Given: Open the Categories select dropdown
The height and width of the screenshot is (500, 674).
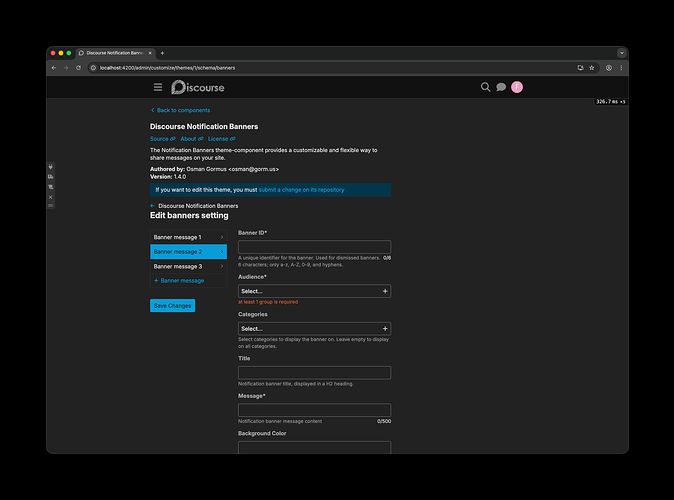Looking at the screenshot, I should click(314, 329).
